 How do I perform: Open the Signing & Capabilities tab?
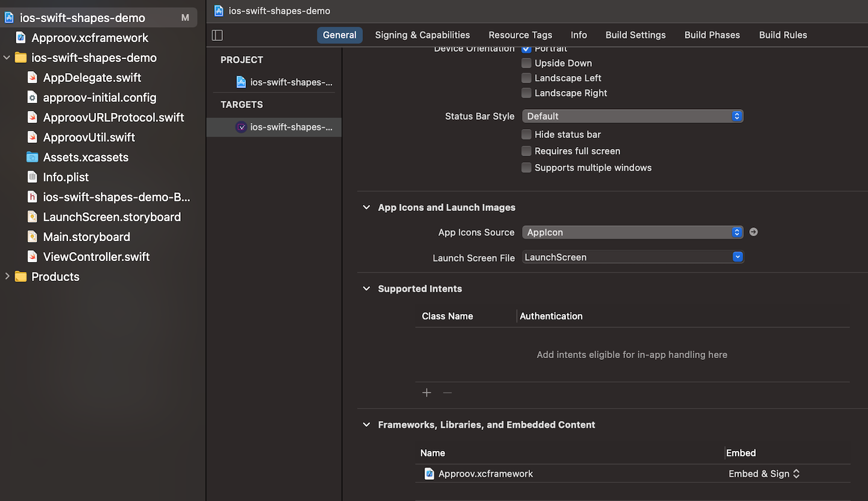point(422,35)
